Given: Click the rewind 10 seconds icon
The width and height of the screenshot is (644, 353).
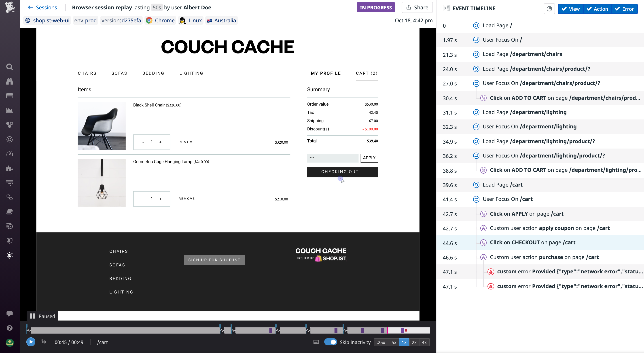Looking at the screenshot, I should pyautogui.click(x=44, y=342).
